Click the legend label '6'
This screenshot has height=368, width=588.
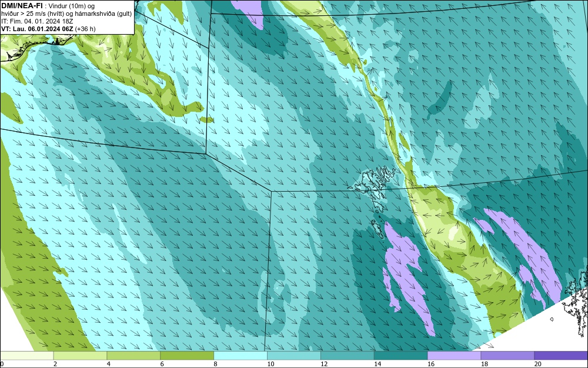(x=162, y=364)
